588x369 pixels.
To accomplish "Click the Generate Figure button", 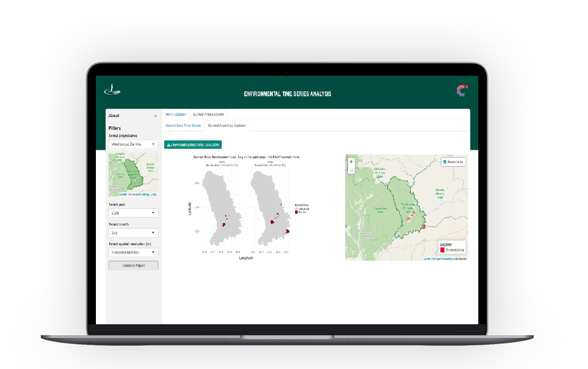I will tap(133, 266).
